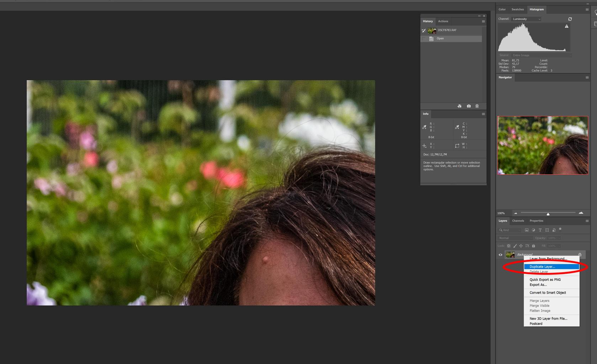Select the Histogram tab
Viewport: 597px width, 364px height.
pos(537,10)
